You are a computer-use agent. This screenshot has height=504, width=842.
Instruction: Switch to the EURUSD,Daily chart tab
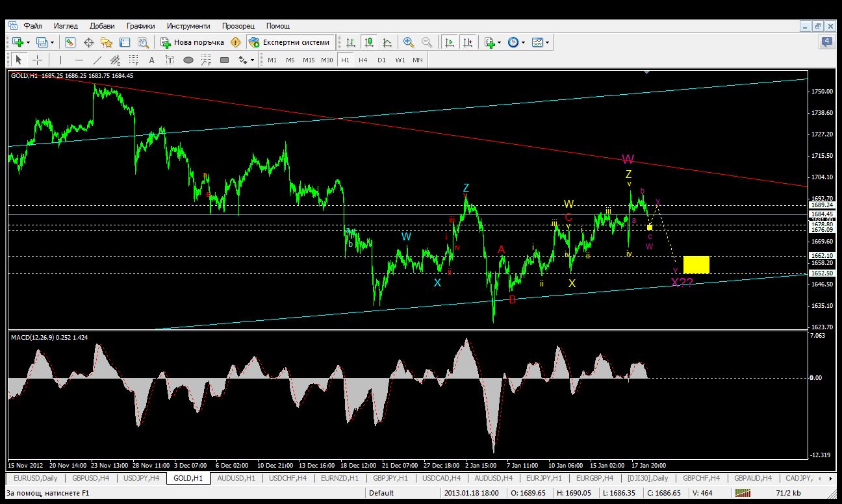click(36, 478)
